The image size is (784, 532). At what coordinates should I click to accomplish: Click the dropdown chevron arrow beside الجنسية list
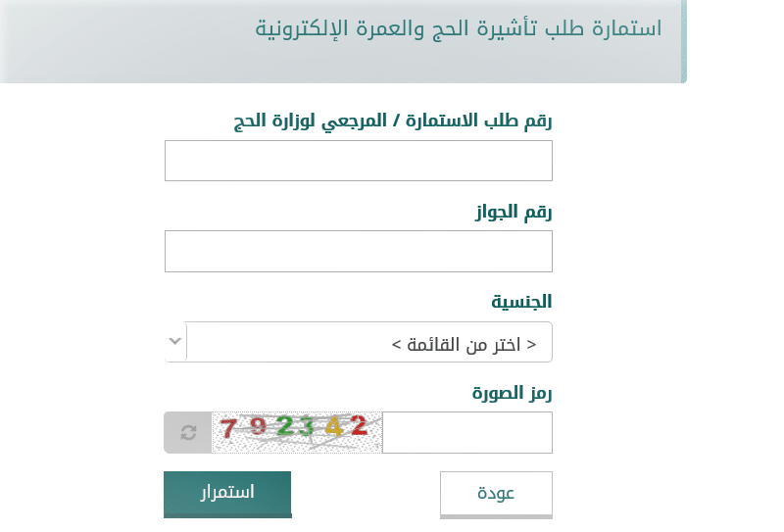[175, 342]
